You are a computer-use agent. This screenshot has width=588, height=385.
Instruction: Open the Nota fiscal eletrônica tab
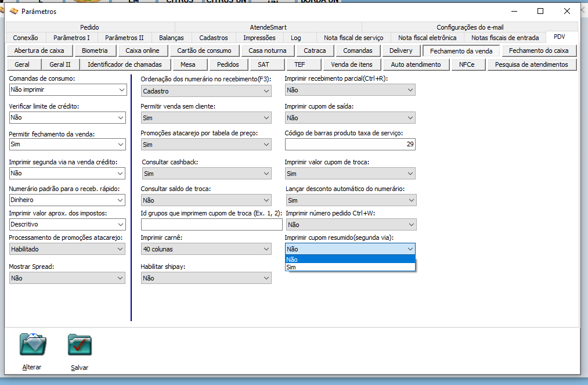click(427, 38)
